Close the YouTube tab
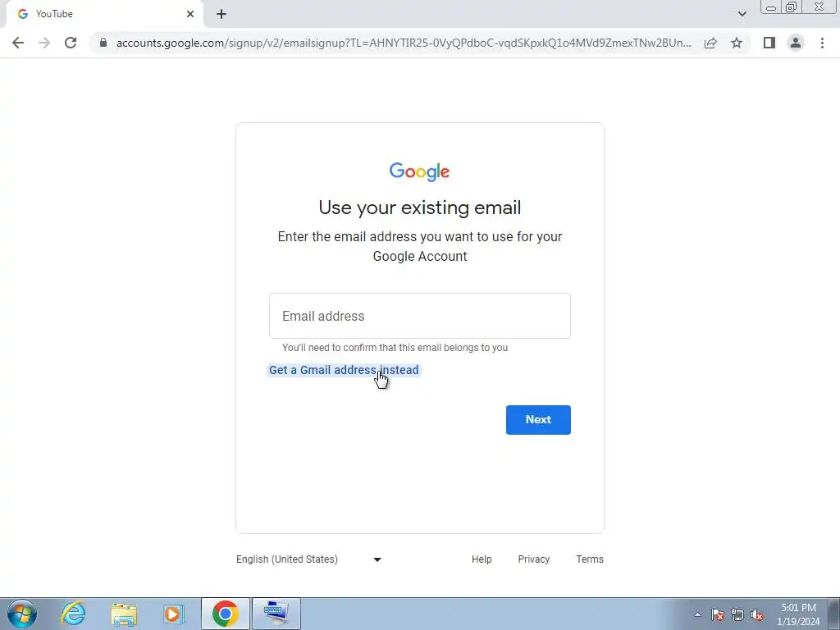The width and height of the screenshot is (840, 630). click(x=190, y=15)
